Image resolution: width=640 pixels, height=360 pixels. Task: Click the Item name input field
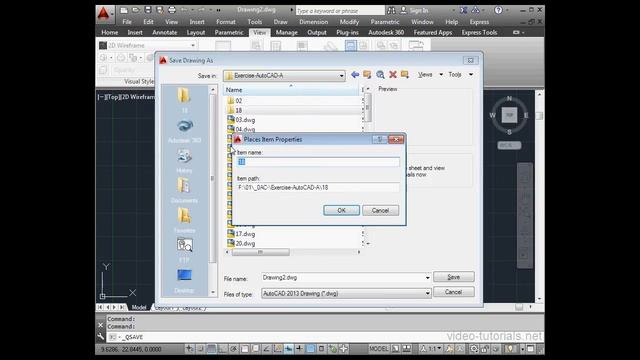click(318, 162)
